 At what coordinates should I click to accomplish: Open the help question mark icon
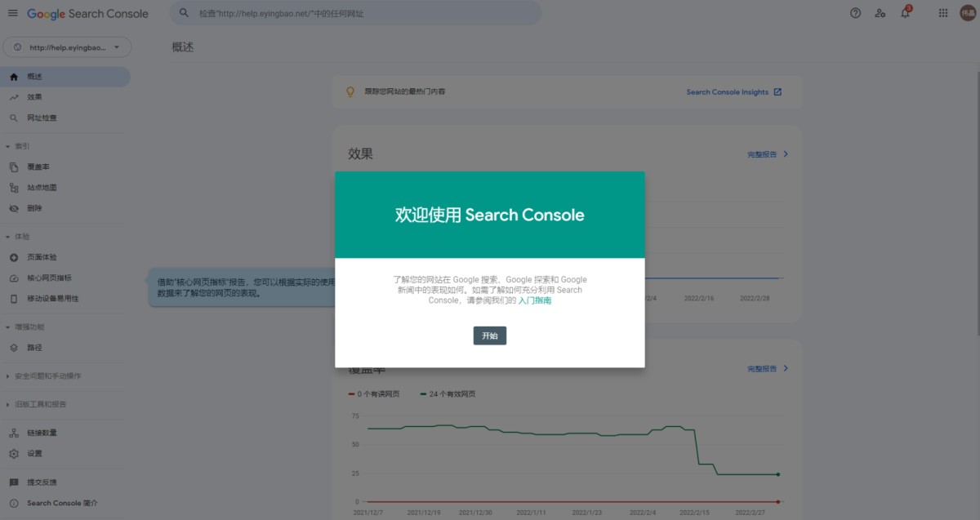pyautogui.click(x=855, y=13)
